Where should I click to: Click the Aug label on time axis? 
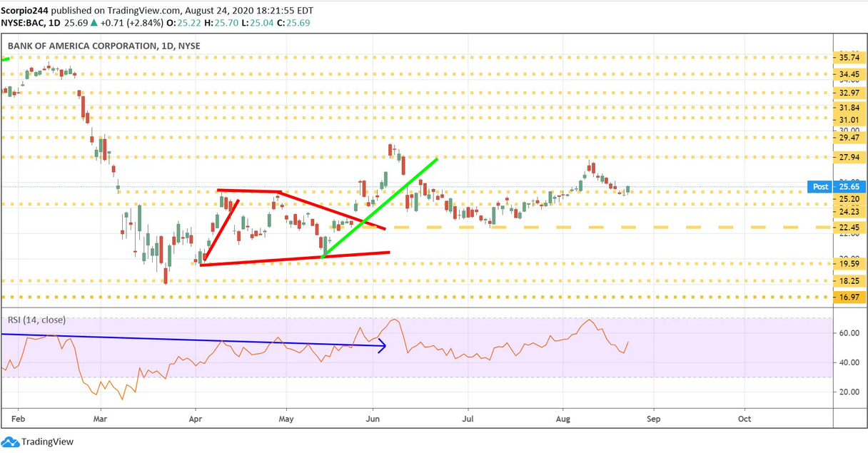pyautogui.click(x=563, y=419)
